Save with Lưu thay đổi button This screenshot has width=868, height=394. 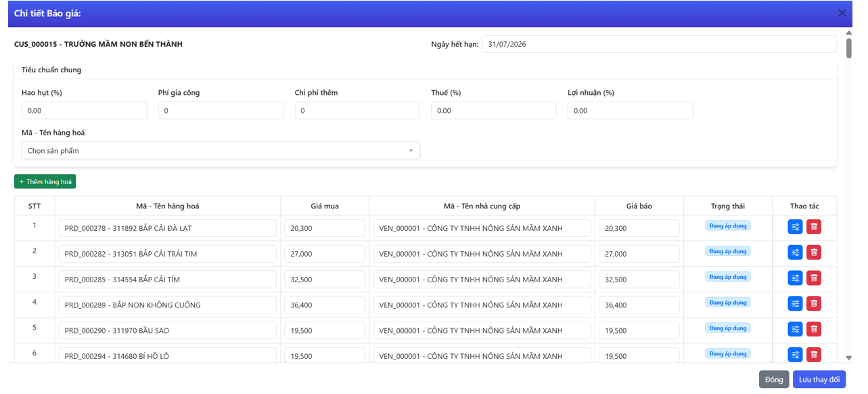coord(819,379)
